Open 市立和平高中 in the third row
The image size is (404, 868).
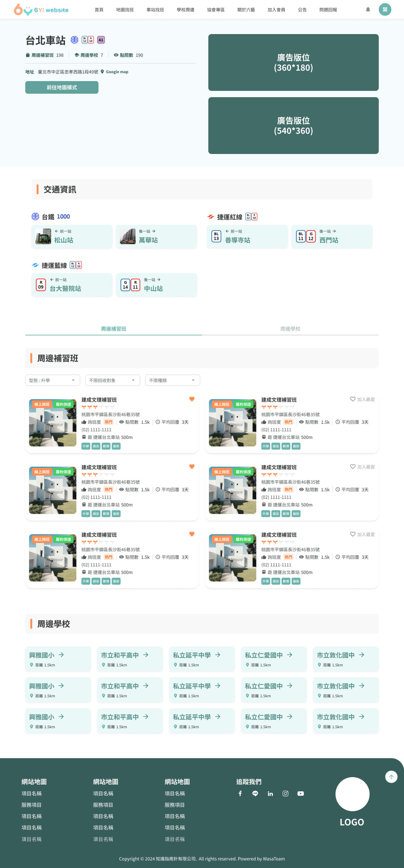click(130, 721)
